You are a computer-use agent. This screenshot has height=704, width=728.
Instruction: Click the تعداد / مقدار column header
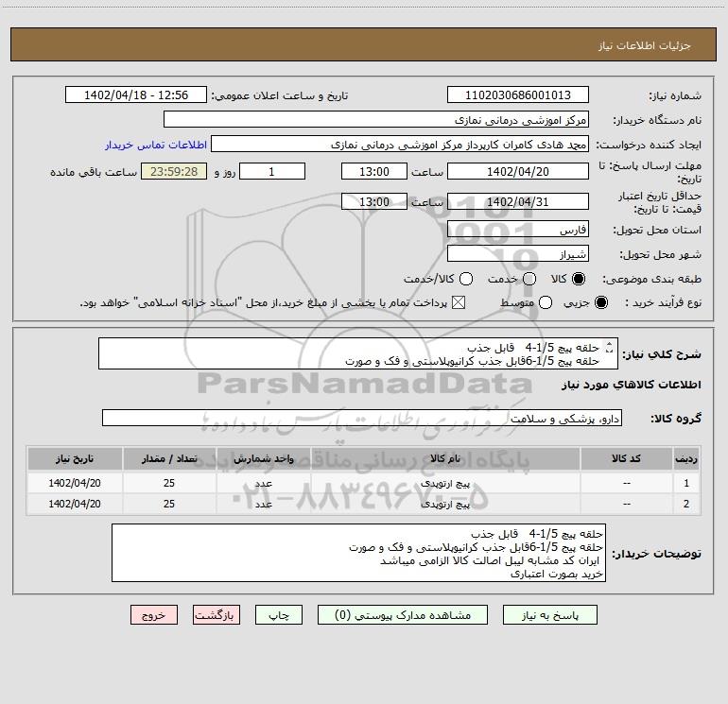click(169, 458)
